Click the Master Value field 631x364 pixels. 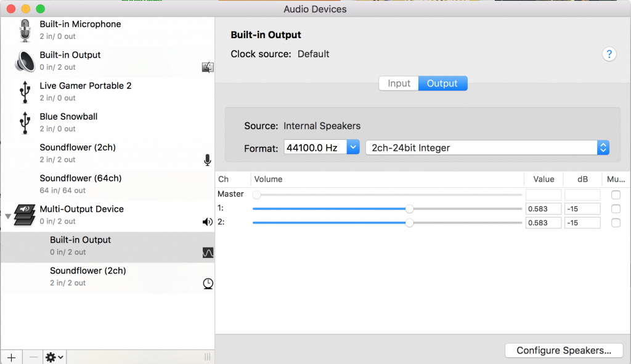pos(543,195)
